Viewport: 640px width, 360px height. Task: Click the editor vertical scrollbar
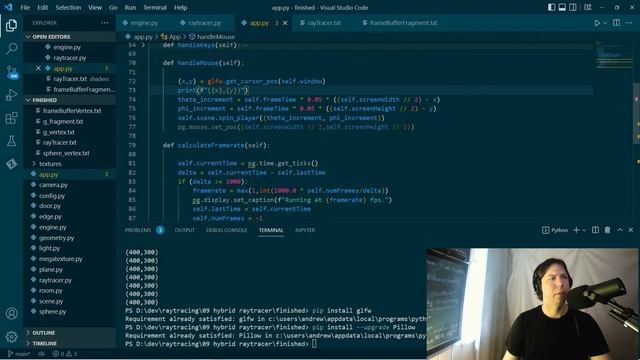point(636,113)
